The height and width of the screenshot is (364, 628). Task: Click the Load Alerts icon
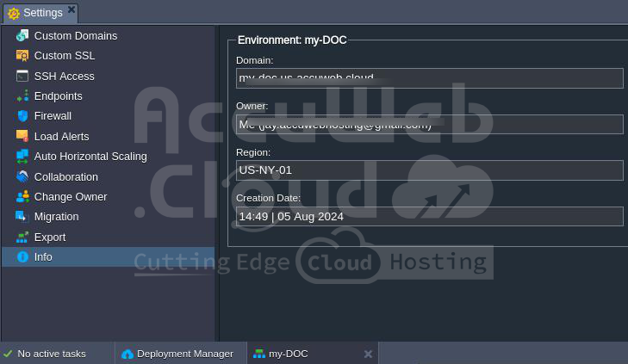point(22,136)
